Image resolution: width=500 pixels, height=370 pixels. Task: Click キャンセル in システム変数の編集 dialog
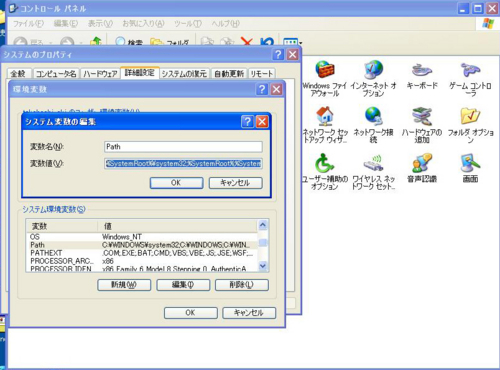(235, 183)
